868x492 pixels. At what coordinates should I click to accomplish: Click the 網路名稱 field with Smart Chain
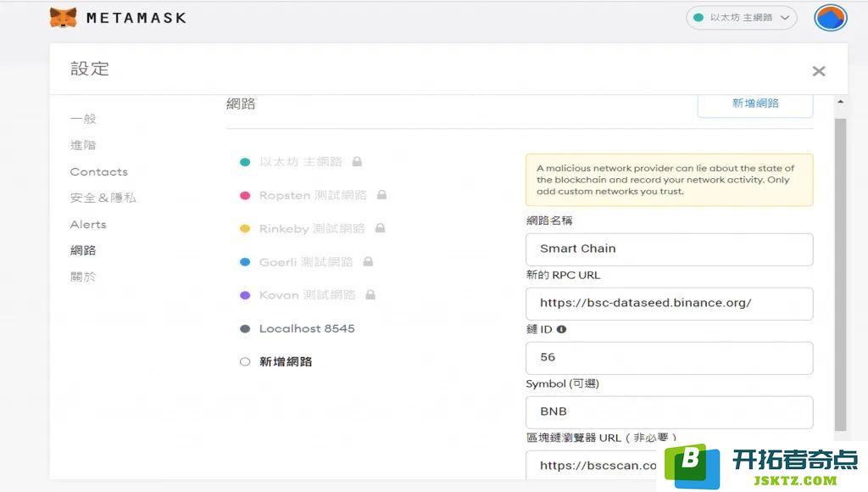tap(670, 249)
